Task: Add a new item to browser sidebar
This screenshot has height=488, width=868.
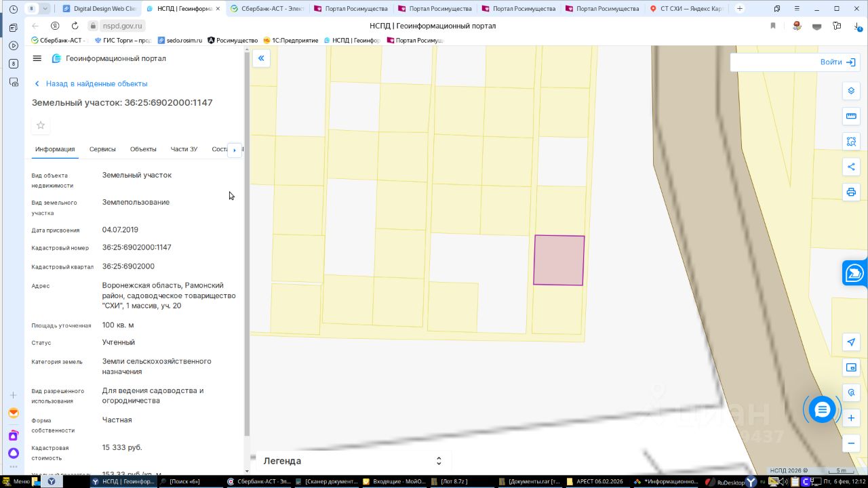Action: [14, 395]
